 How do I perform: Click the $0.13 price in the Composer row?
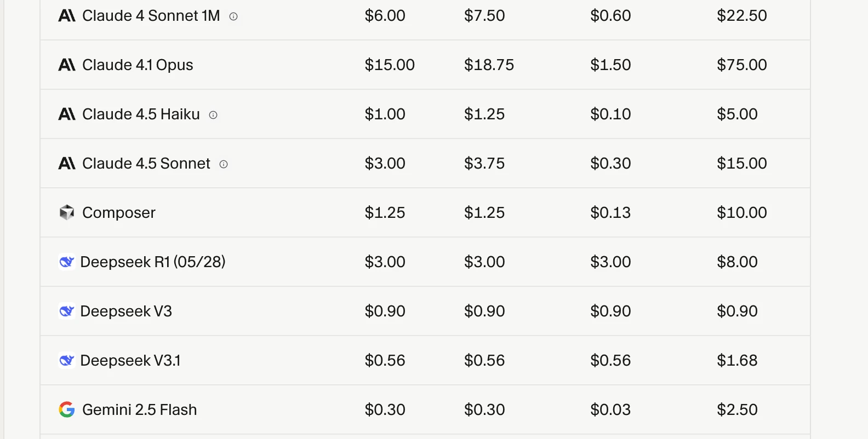pyautogui.click(x=610, y=212)
